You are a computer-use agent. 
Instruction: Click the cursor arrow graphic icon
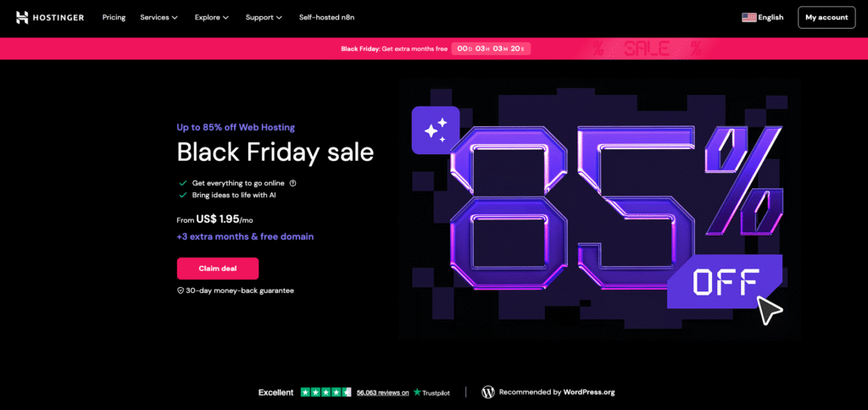pyautogui.click(x=770, y=310)
